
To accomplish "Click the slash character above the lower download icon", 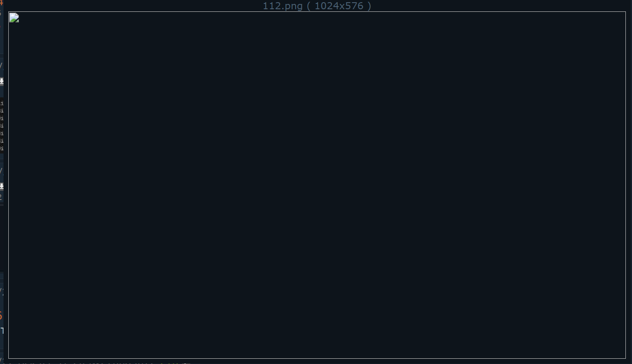I will [1, 171].
